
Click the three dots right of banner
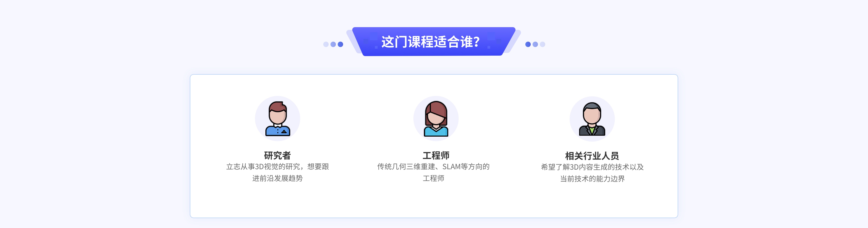(535, 44)
